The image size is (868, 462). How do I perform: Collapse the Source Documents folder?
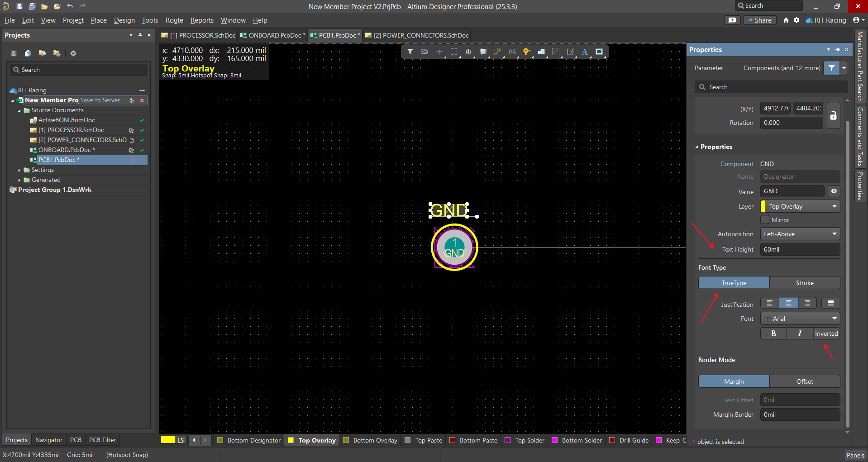(19, 110)
